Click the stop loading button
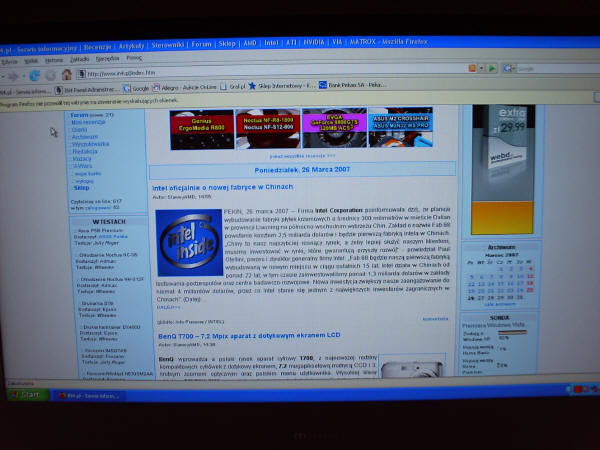 [51, 75]
